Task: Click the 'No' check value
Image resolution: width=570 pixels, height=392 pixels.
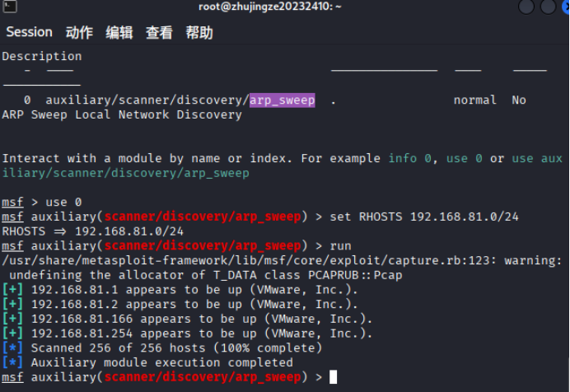Action: click(519, 100)
